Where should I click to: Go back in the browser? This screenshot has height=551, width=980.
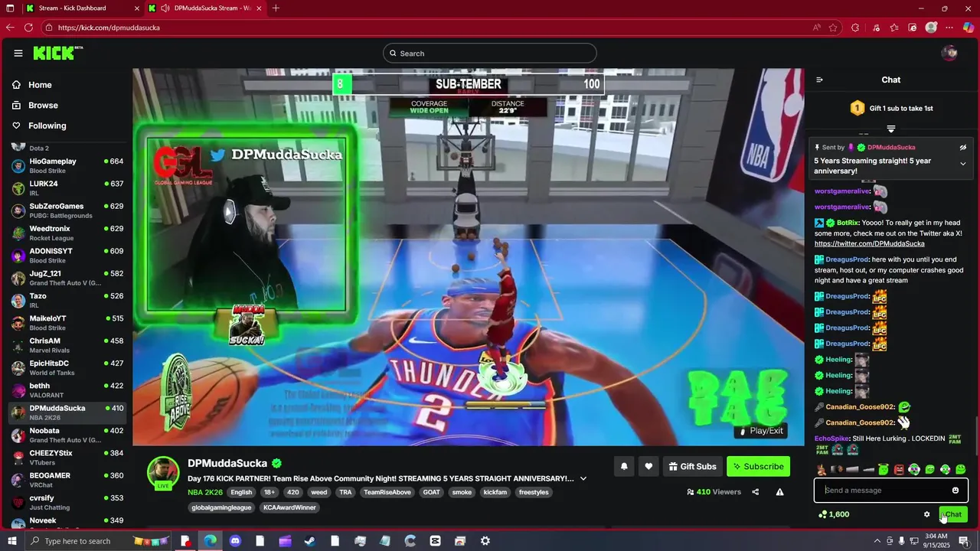click(x=10, y=28)
